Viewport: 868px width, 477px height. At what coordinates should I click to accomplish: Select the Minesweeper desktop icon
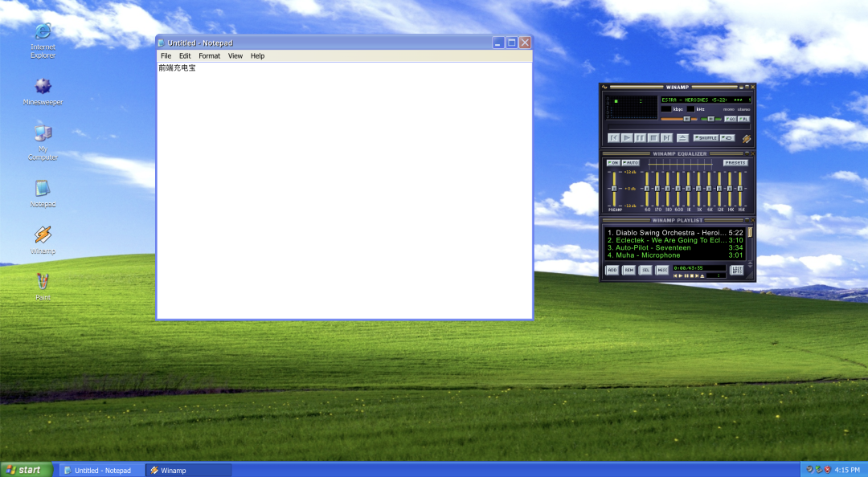(x=43, y=86)
